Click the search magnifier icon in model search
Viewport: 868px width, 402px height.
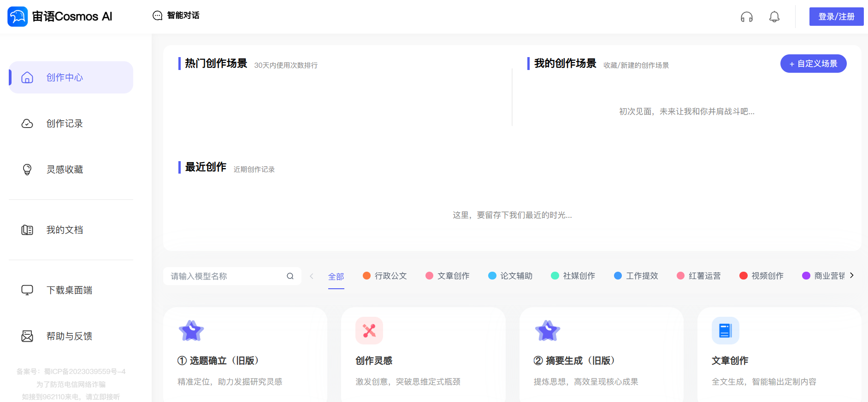tap(290, 276)
